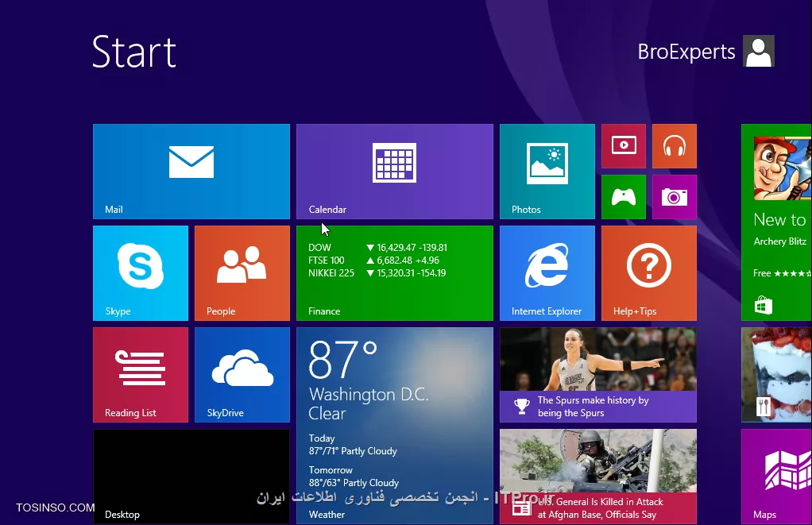Open the Desktop tile

[x=191, y=477]
